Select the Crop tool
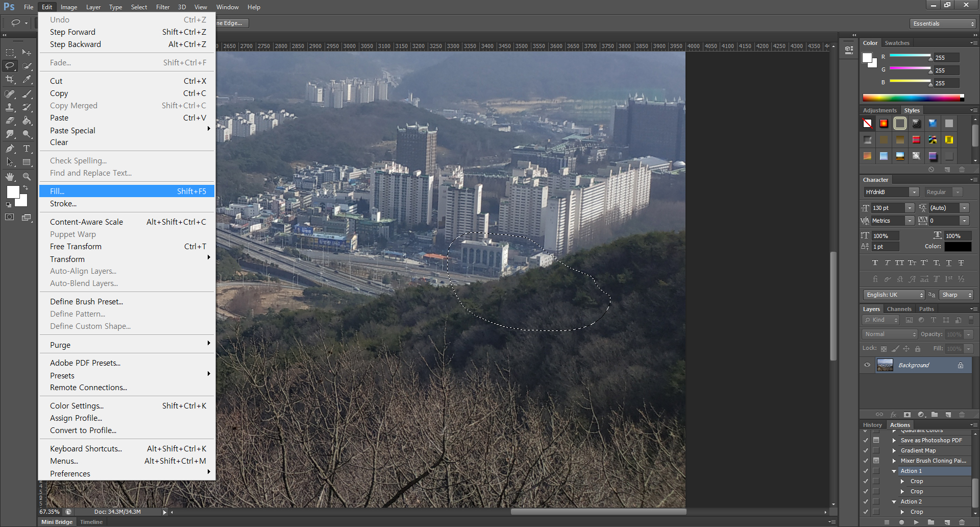This screenshot has width=980, height=527. pyautogui.click(x=10, y=79)
